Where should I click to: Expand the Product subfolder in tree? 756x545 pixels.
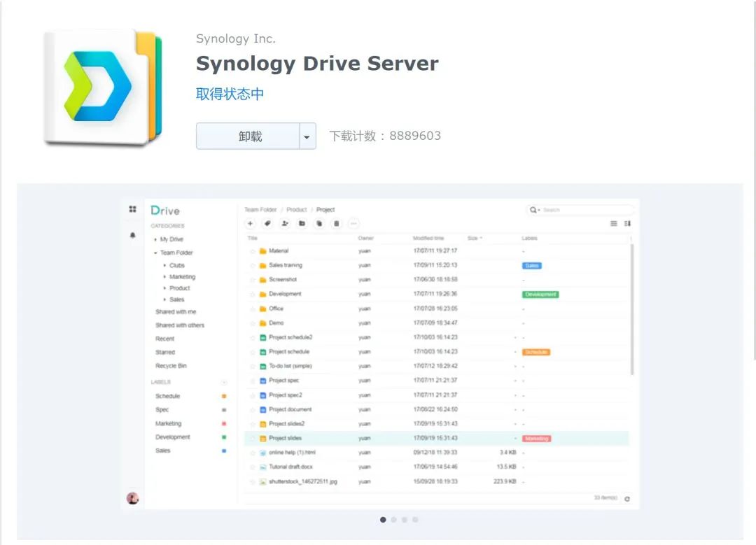coord(165,288)
